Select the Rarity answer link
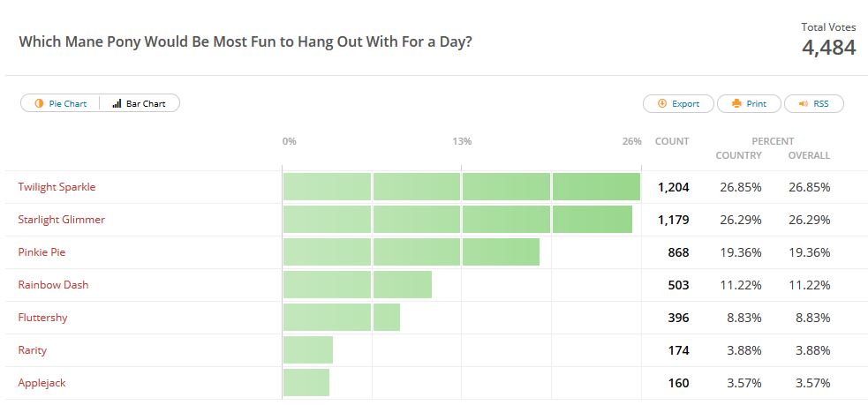The image size is (868, 405). click(32, 350)
